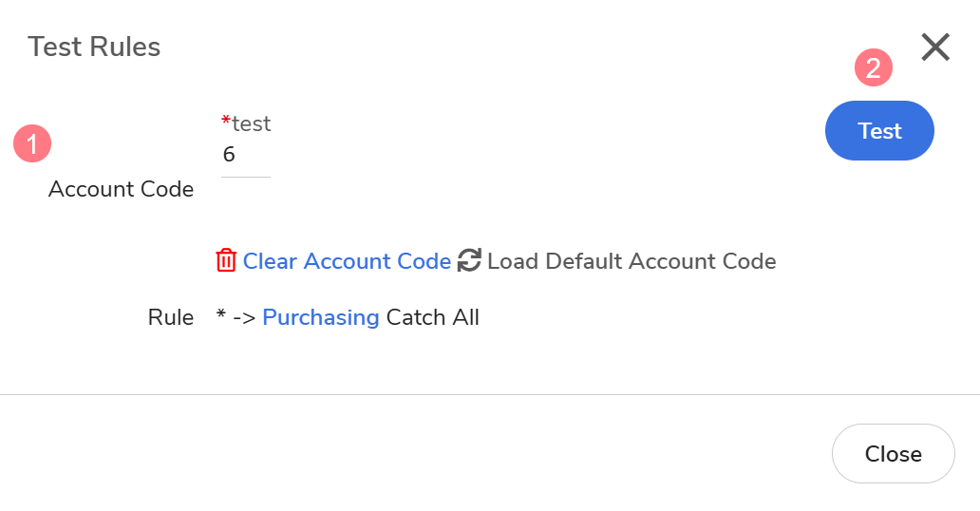Click the test field label above the input

(252, 123)
